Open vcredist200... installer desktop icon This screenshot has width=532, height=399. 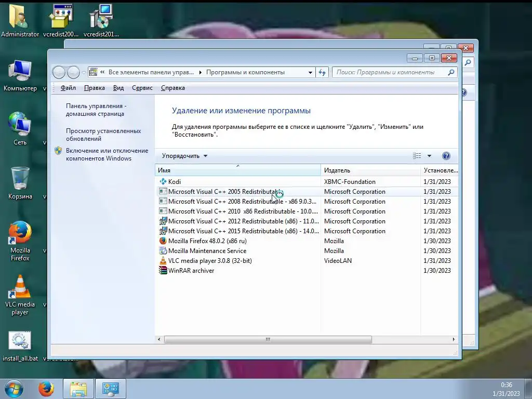click(x=61, y=20)
